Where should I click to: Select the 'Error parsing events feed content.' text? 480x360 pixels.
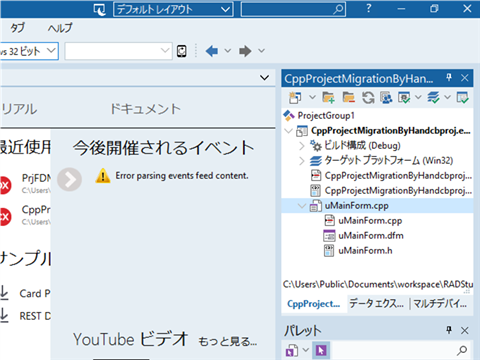(x=182, y=176)
